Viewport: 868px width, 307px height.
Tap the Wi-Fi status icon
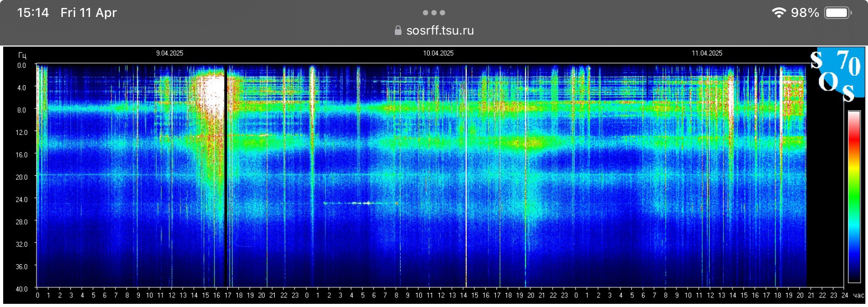pyautogui.click(x=779, y=13)
